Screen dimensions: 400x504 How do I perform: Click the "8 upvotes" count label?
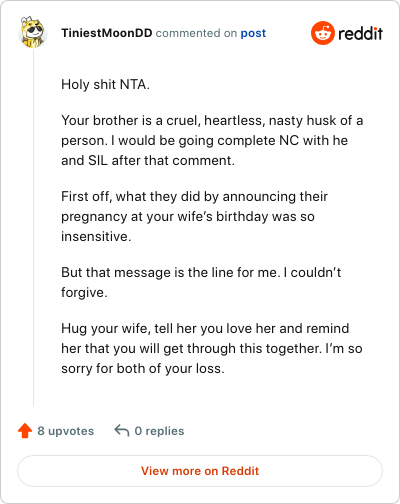tap(66, 431)
